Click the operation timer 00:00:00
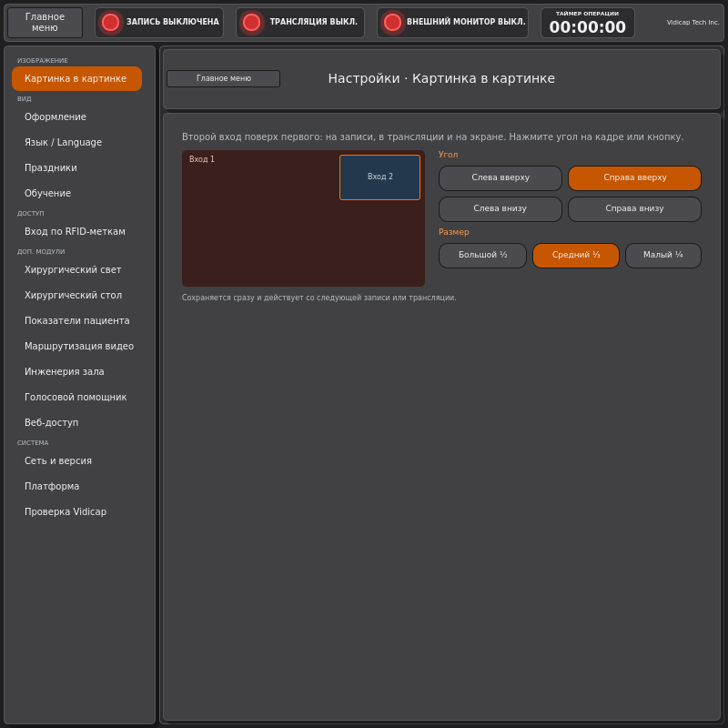 coord(587,27)
